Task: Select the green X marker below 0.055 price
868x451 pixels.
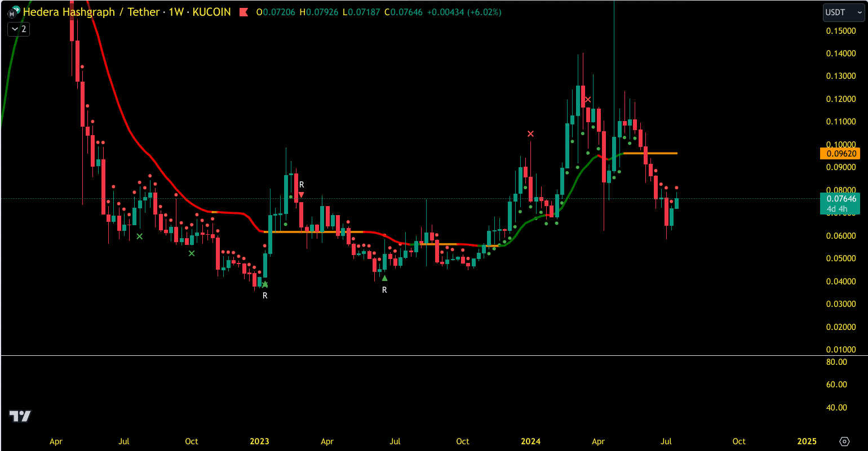Action: [x=192, y=253]
